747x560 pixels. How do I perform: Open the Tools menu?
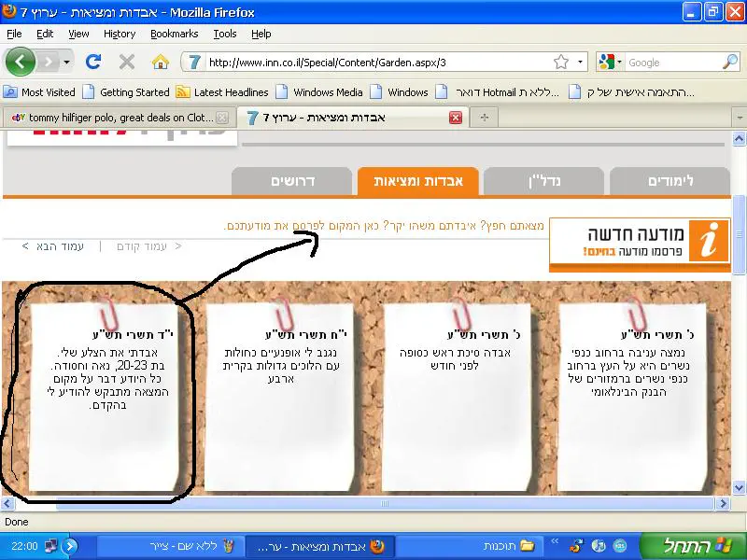click(224, 34)
